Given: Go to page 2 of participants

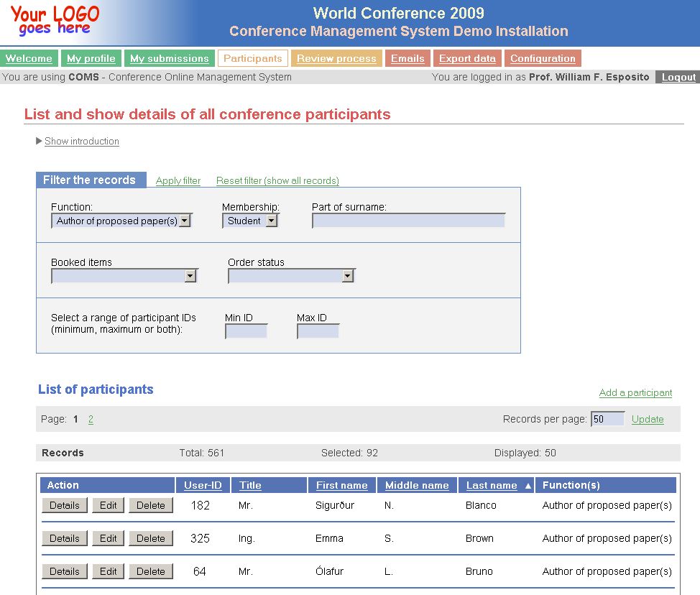Looking at the screenshot, I should click(91, 419).
